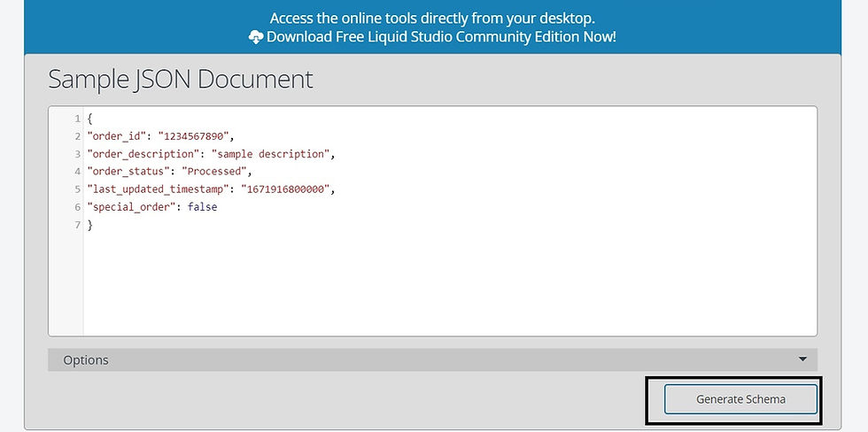Open the Options collapsible bar label
868x432 pixels.
pos(86,360)
